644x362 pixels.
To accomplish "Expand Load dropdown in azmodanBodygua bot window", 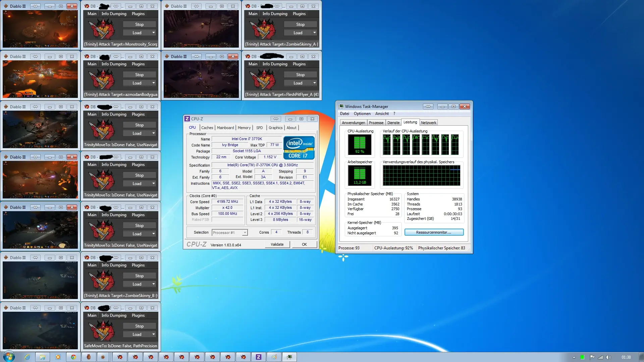I will [x=154, y=83].
